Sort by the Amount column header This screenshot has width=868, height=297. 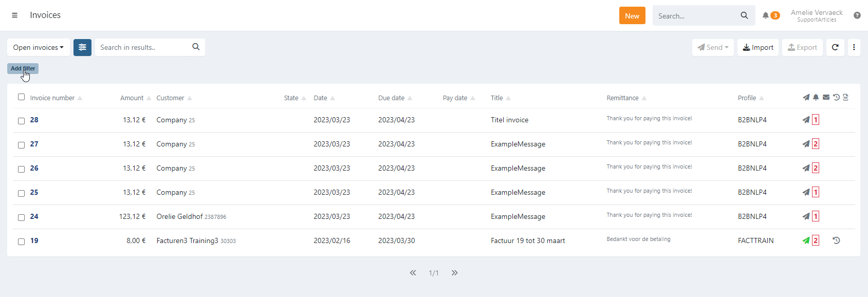coord(132,98)
